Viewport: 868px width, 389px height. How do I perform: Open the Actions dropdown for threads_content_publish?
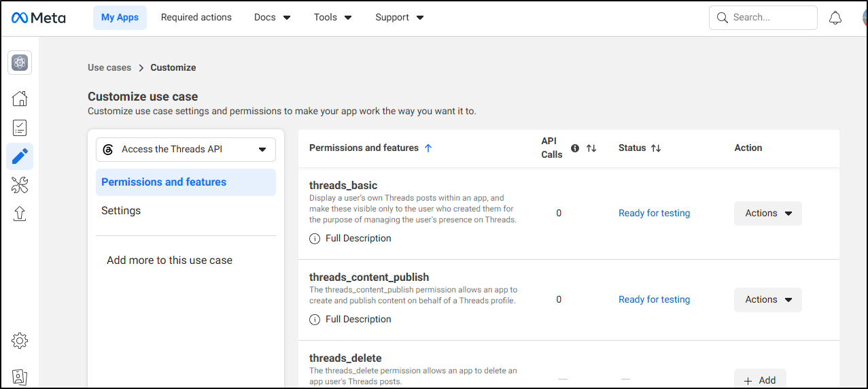768,300
